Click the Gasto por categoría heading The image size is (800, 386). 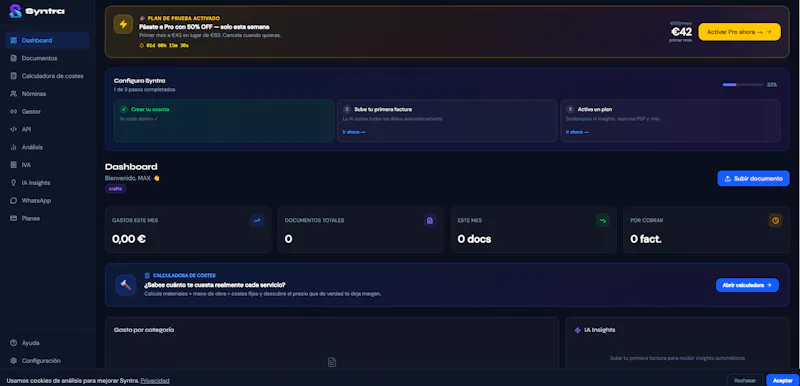(144, 330)
